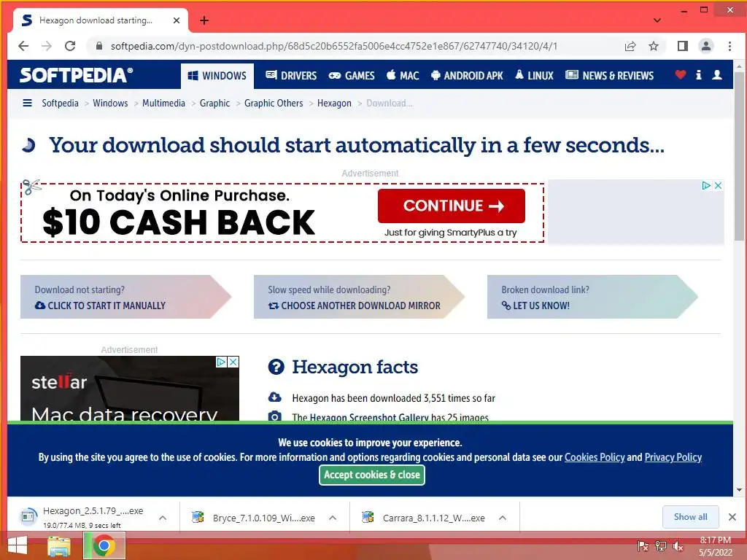Click the lock icon in address bar

(99, 46)
